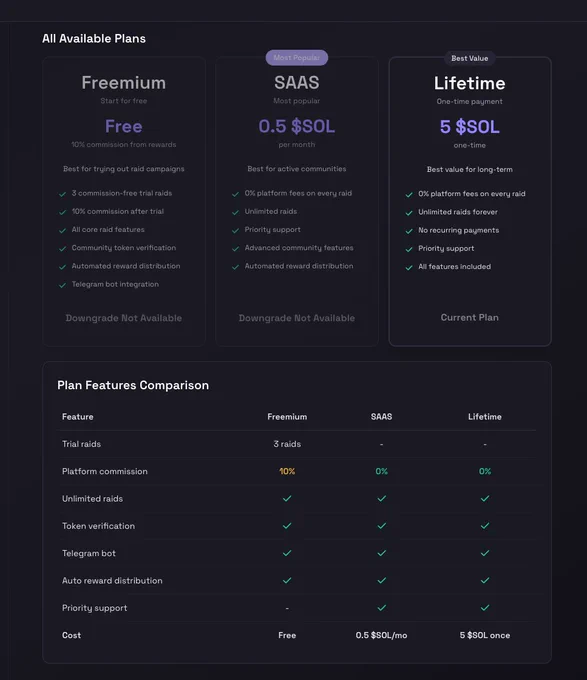Screen dimensions: 587x680
Task: Click the 10% commission value for Freemium
Action: [x=287, y=471]
